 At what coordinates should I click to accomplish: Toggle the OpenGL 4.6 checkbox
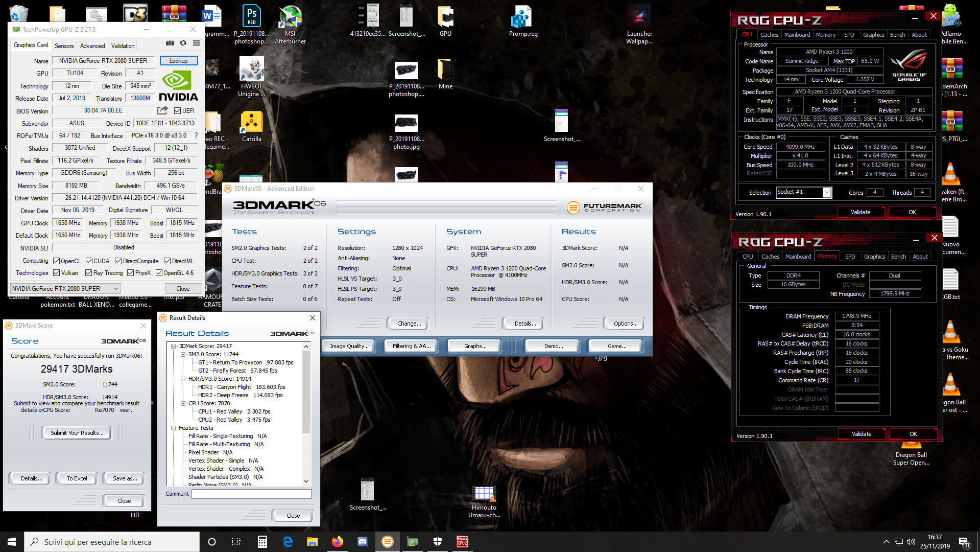[x=159, y=273]
